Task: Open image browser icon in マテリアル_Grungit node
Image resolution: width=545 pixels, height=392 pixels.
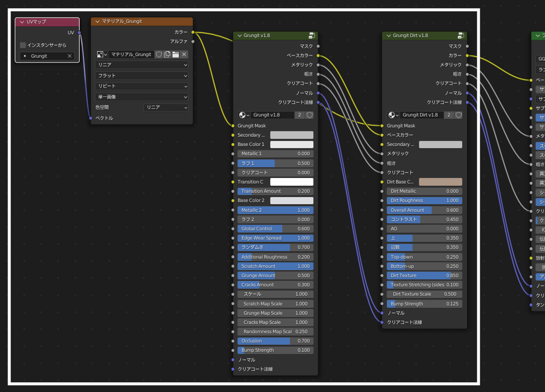Action: coord(101,54)
